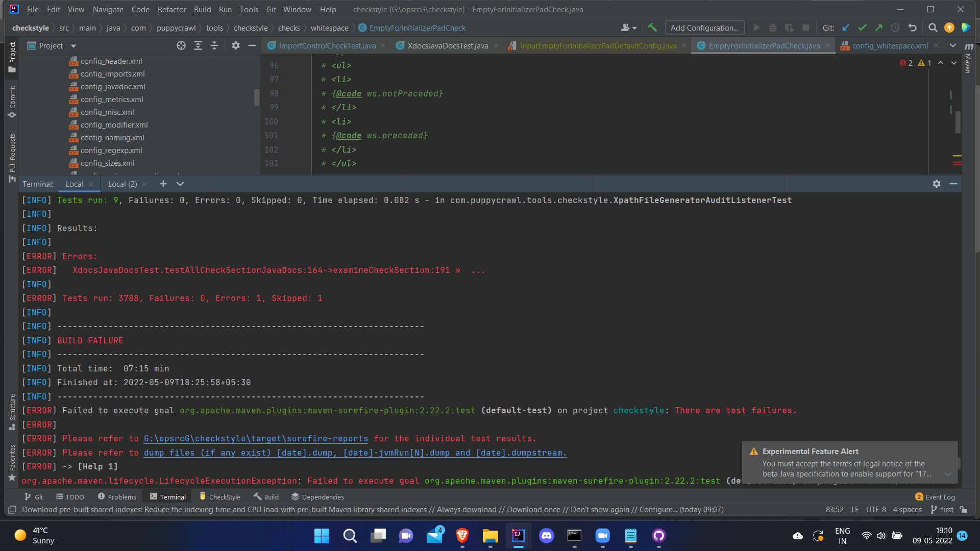Show hidden editor tabs dropdown
The height and width of the screenshot is (551, 980).
[x=953, y=45]
